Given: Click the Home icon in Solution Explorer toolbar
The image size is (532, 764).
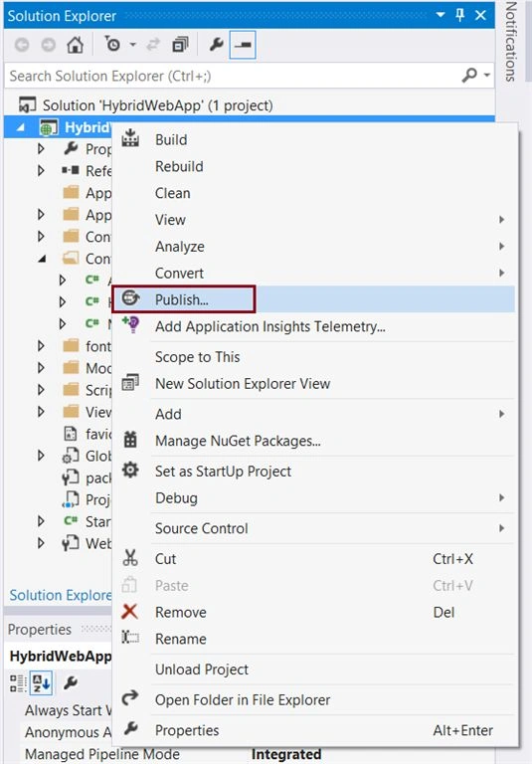Looking at the screenshot, I should click(75, 45).
